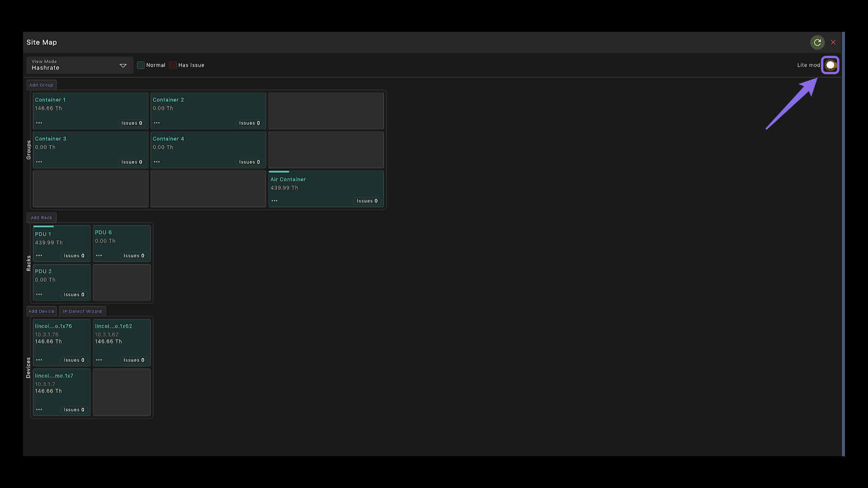The width and height of the screenshot is (868, 488).
Task: Toggle the Normal legend checkbox
Action: pos(141,65)
